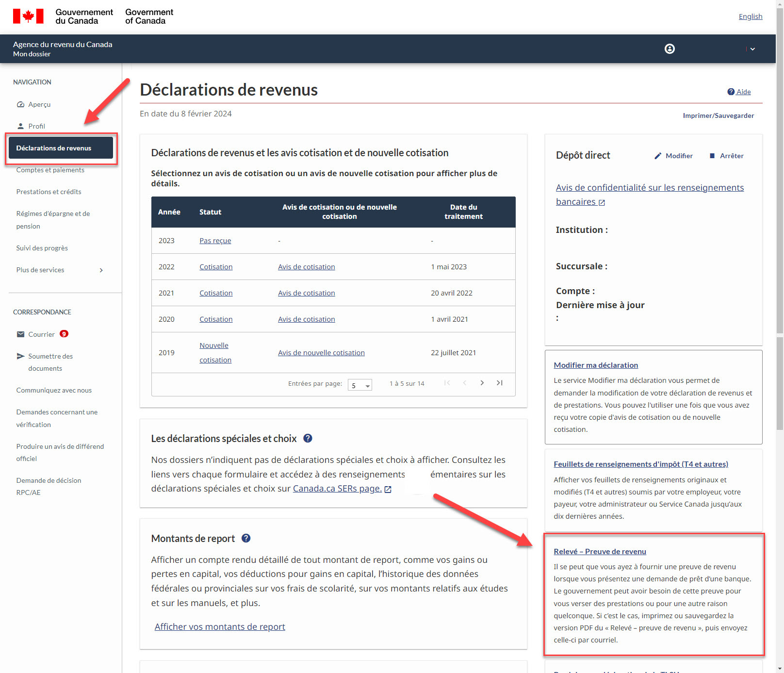Click the Modifier dépôt direct button
Image resolution: width=784 pixels, height=673 pixels.
pos(673,156)
